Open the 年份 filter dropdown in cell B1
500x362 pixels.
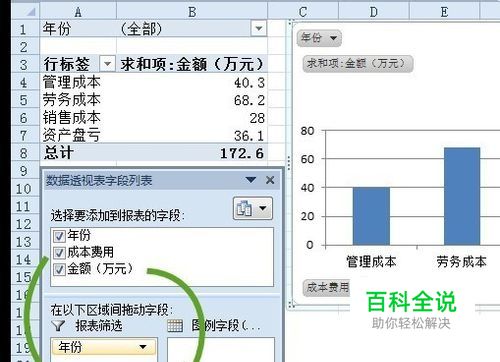pos(259,28)
